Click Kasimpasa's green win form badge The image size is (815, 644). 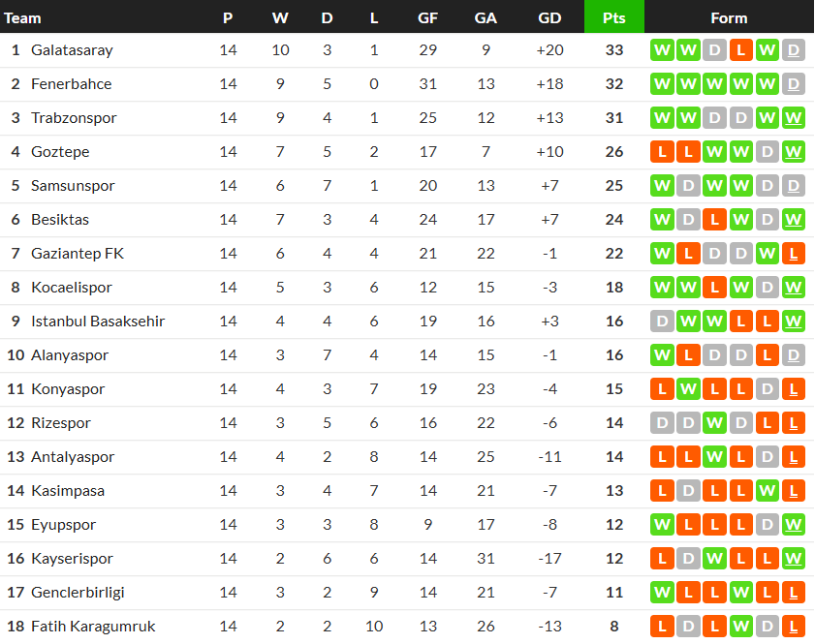pos(768,491)
